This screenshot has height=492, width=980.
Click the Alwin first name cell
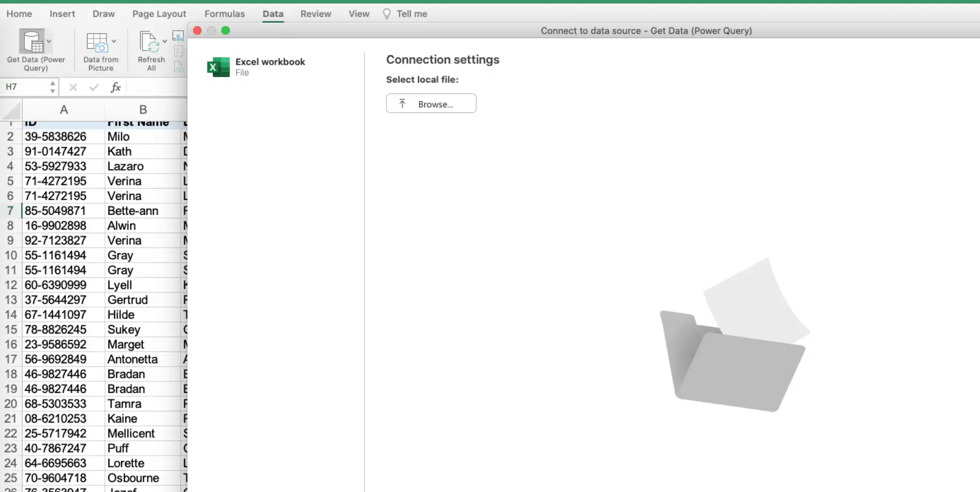143,226
